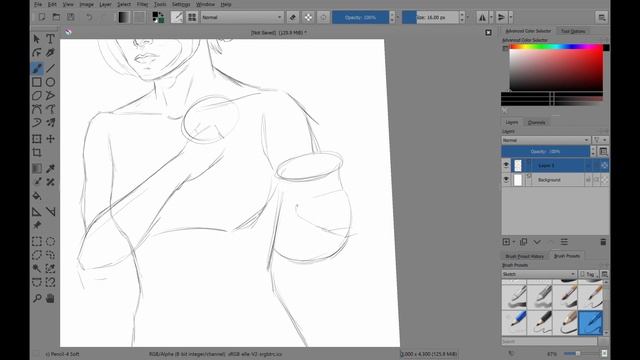This screenshot has height=360, width=640.
Task: Expand the Add Layer dropdown arrow
Action: 513,242
